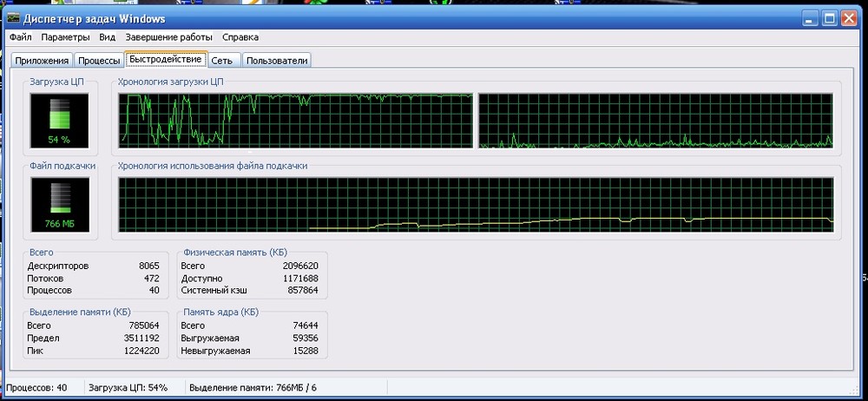Viewport: 868px width, 401px height.
Task: Click 'Хронология использования файла подкачки' label
Action: point(213,166)
